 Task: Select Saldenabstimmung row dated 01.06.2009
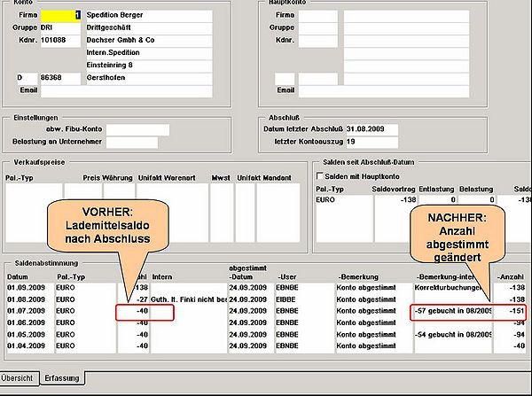(x=266, y=322)
